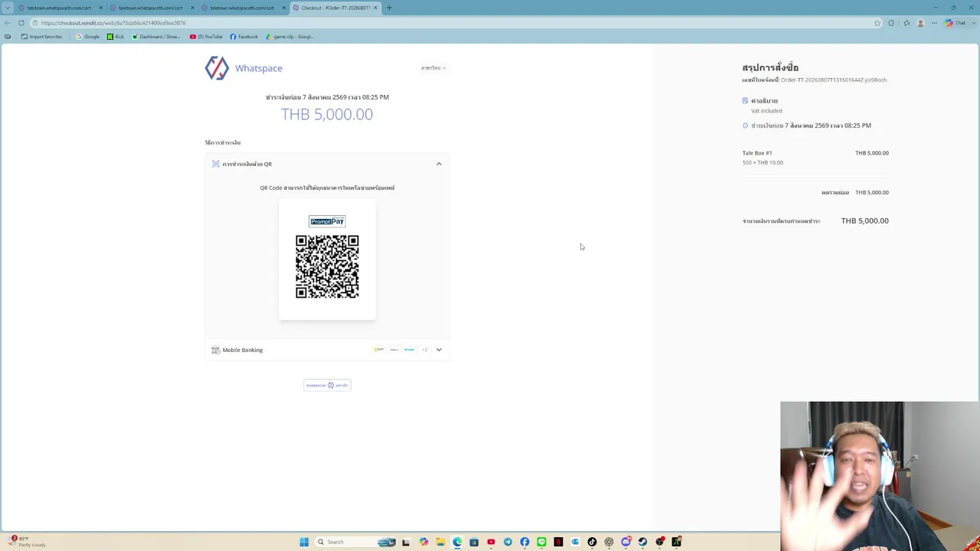Open a new browser tab
This screenshot has height=551, width=980.
(x=389, y=8)
